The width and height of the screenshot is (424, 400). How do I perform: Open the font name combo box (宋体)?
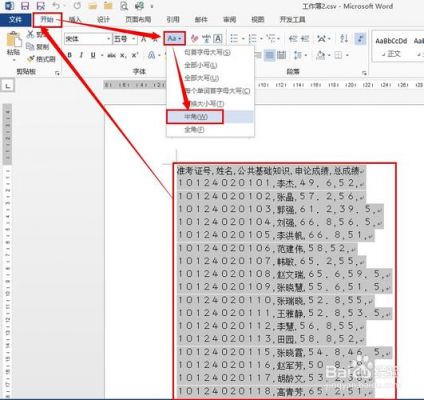(88, 39)
